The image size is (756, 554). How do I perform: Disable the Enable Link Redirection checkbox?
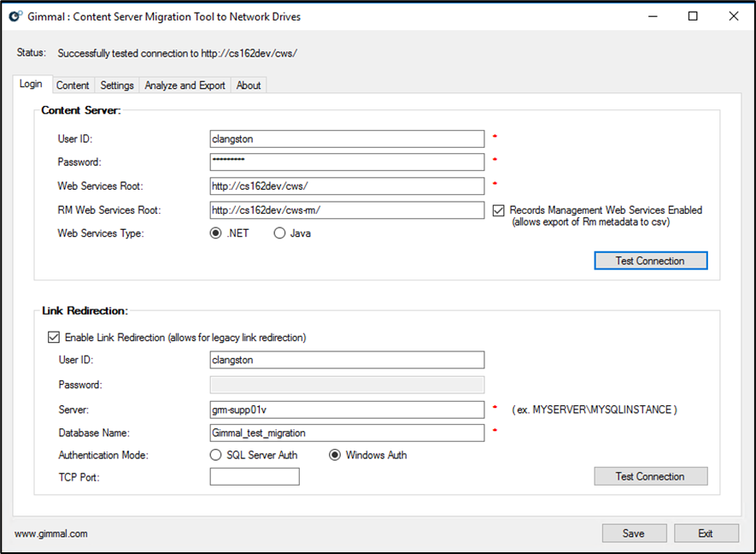54,338
